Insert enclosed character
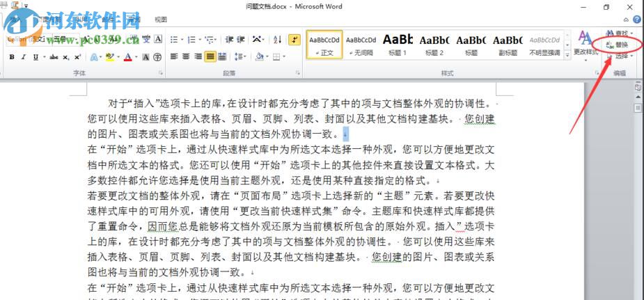This screenshot has width=644, height=300. pos(157,57)
